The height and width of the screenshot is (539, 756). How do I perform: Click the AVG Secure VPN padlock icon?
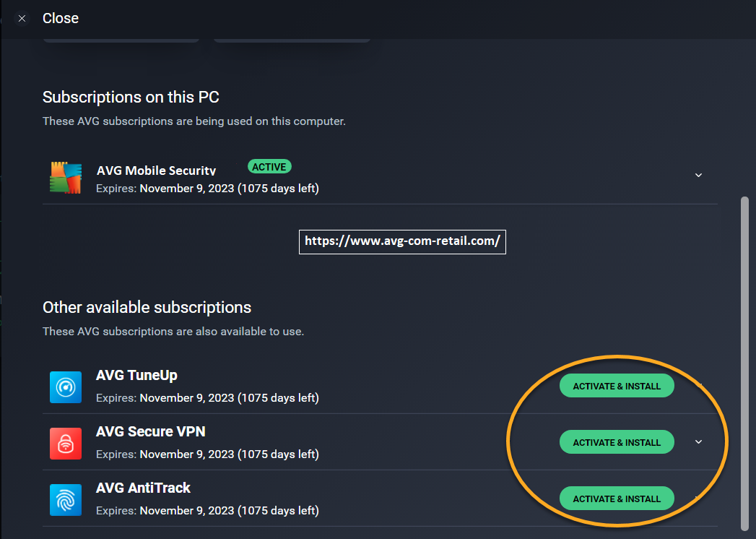[x=66, y=444]
